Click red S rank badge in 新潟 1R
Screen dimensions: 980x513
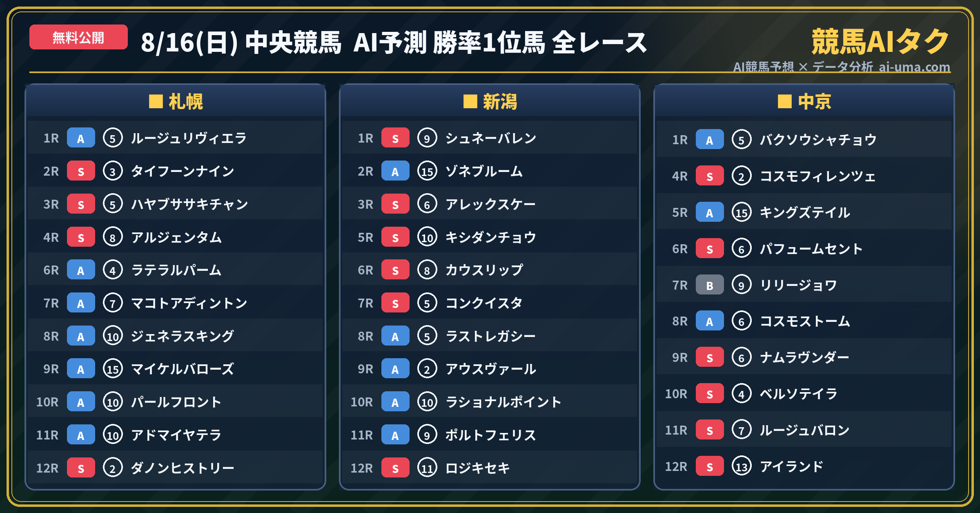point(395,138)
